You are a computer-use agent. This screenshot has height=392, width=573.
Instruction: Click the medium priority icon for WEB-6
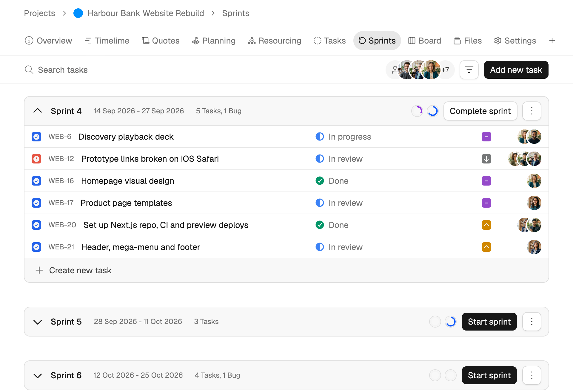tap(486, 137)
